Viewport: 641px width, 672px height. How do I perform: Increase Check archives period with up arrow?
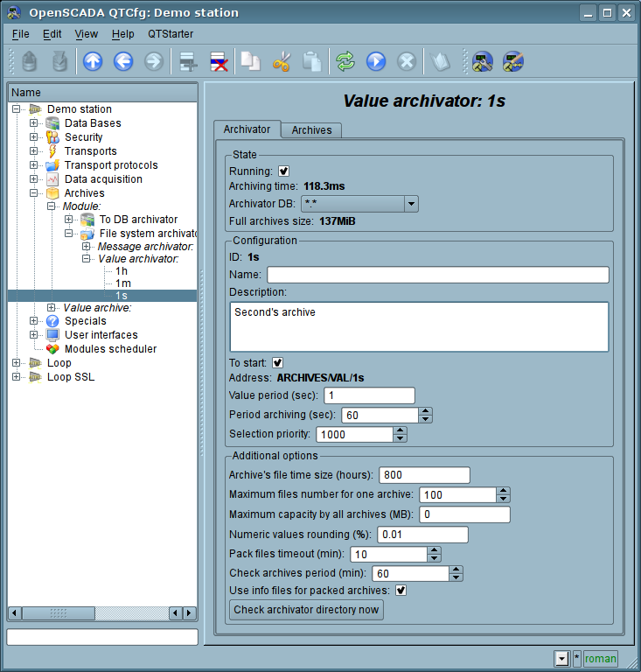456,570
